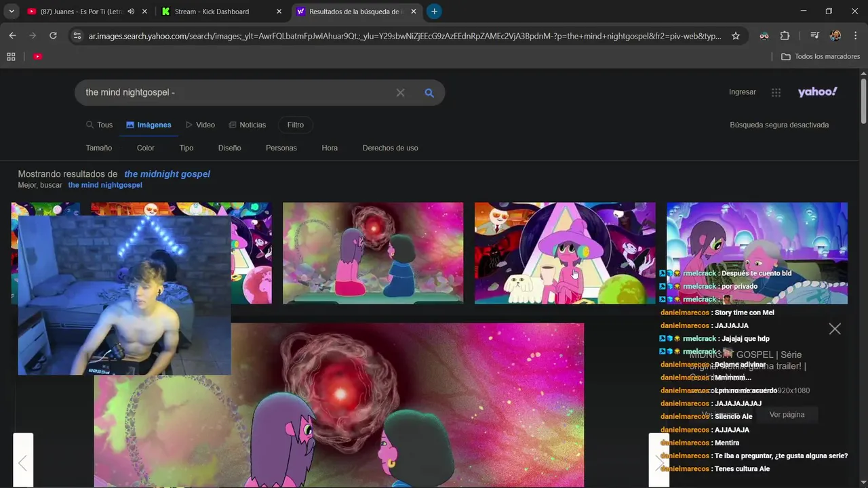Go back to previous page

pyautogui.click(x=12, y=36)
